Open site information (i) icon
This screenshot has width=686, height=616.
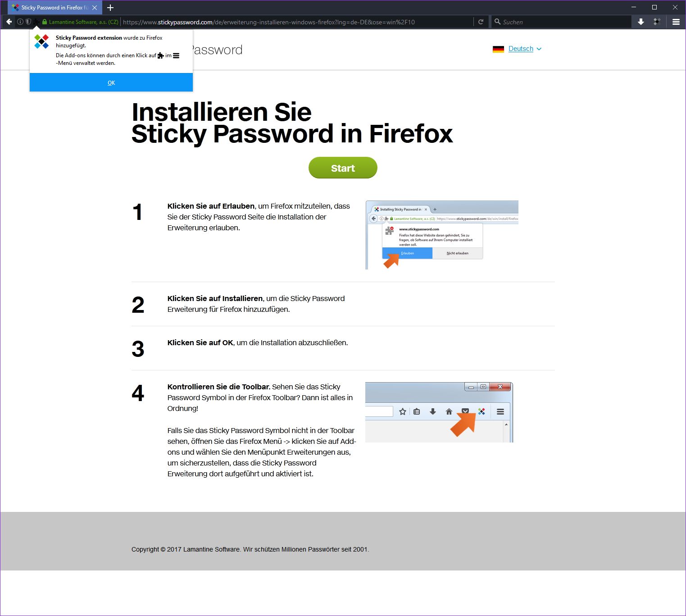coord(20,22)
